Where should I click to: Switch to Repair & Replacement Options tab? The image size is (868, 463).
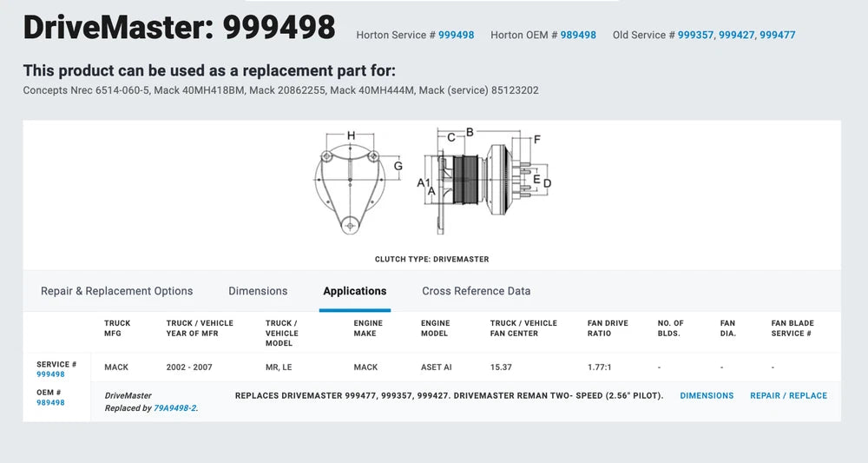tap(116, 291)
